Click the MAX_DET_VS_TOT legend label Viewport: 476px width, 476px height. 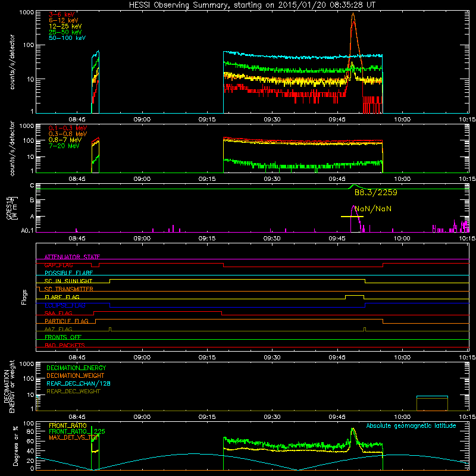(73, 437)
